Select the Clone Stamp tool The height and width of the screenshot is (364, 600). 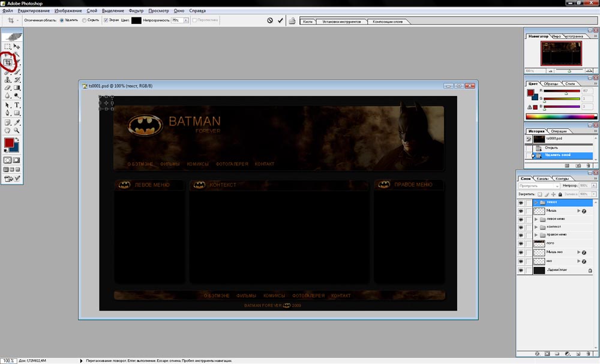[x=8, y=80]
